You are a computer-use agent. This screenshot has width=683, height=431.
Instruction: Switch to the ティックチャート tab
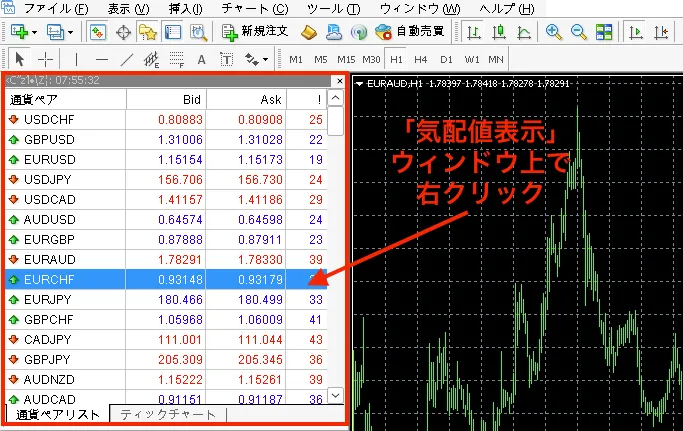[x=168, y=414]
